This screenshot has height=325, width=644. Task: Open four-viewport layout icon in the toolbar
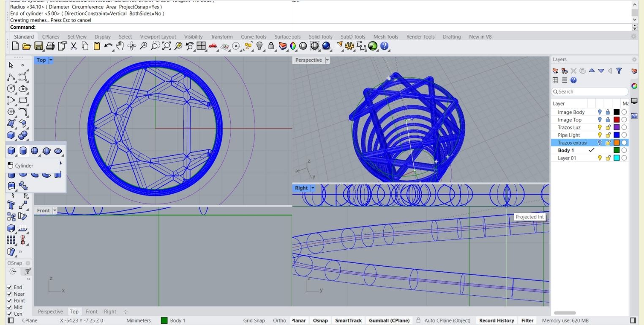[201, 46]
